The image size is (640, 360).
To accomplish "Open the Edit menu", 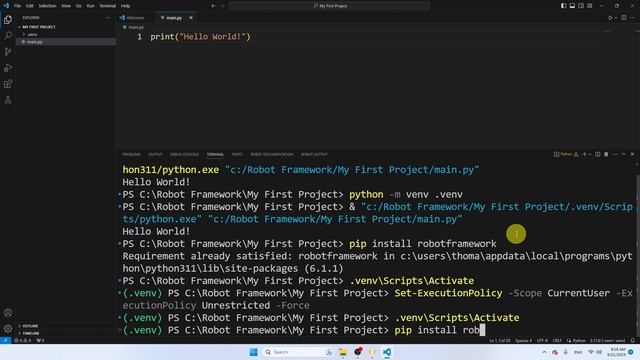I will 29,6.
